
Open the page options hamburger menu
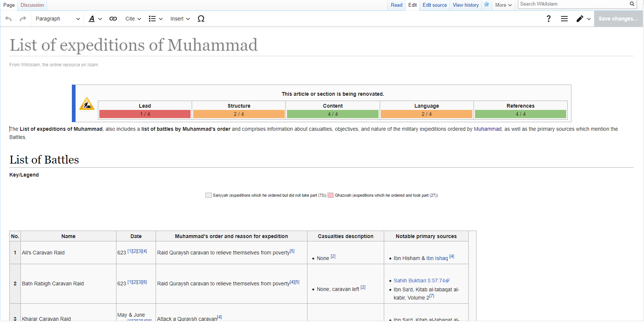(564, 19)
